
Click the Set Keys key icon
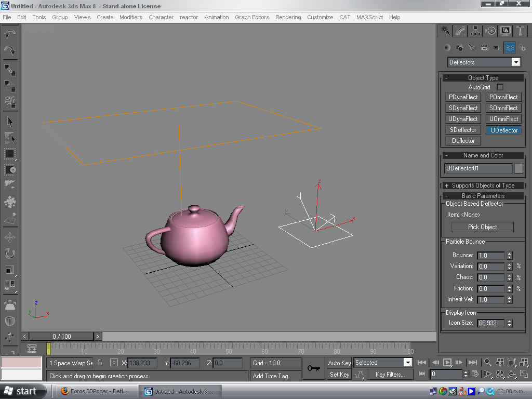(313, 368)
